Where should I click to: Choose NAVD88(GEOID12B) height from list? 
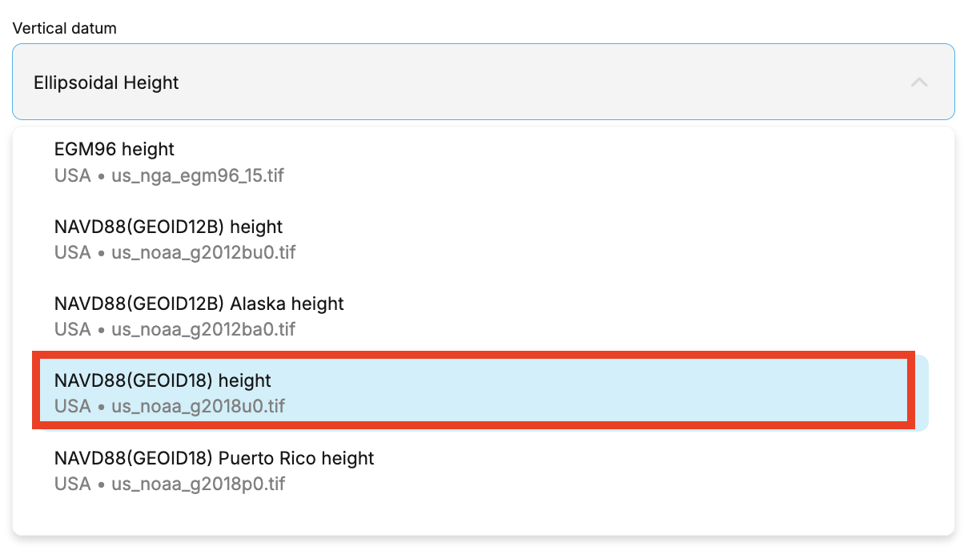(484, 239)
